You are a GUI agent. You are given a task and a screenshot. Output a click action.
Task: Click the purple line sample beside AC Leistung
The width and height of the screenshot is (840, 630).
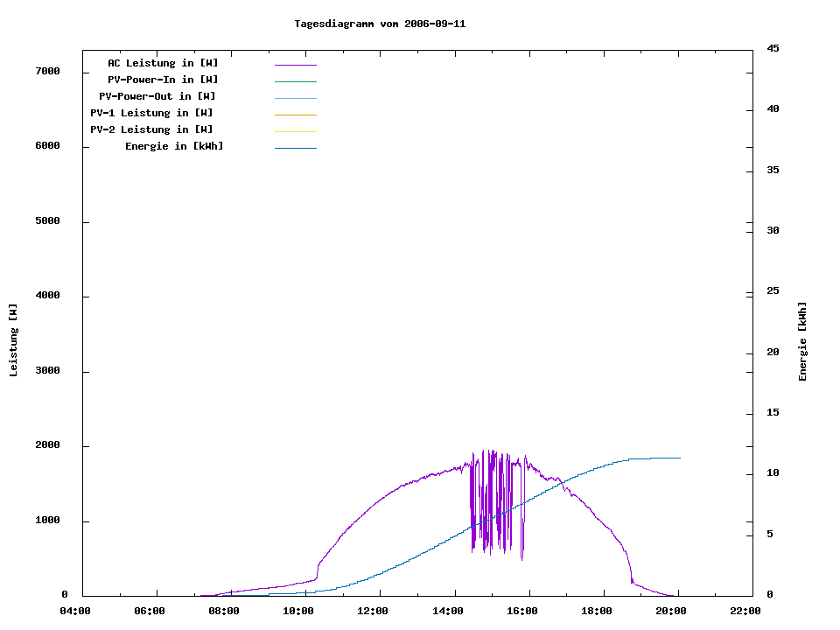tap(295, 65)
